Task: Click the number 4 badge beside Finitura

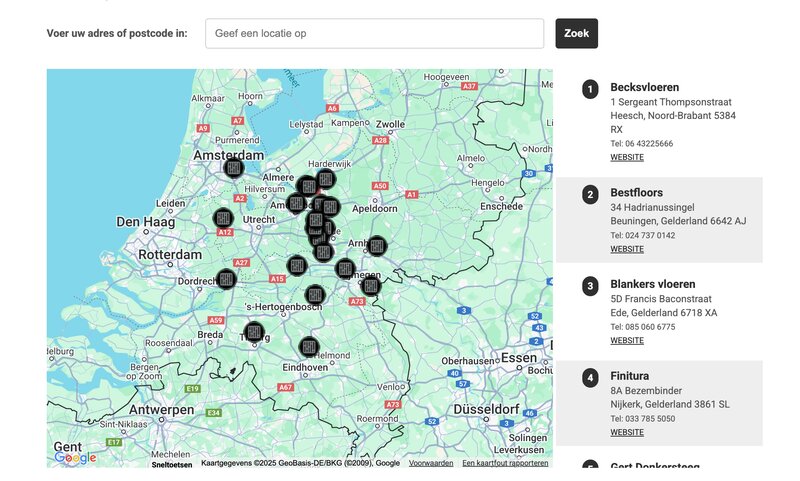Action: point(590,378)
